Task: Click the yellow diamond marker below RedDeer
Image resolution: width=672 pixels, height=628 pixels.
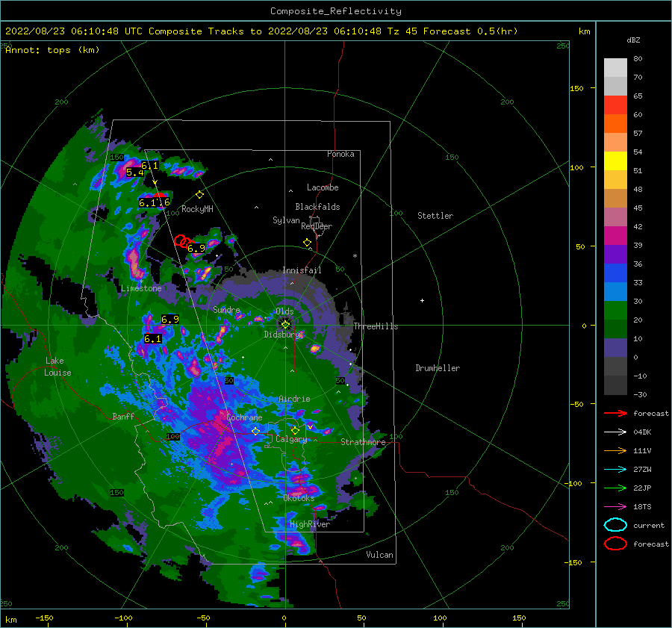Action: click(307, 242)
